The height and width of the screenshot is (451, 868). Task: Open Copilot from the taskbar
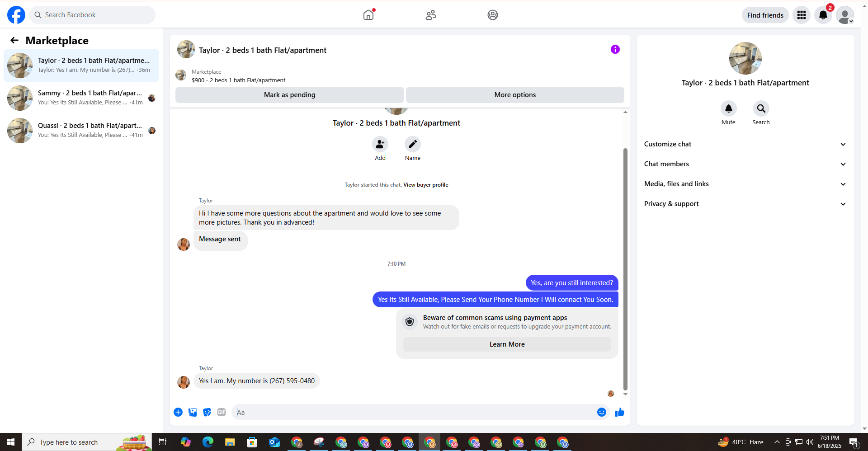coord(186,442)
